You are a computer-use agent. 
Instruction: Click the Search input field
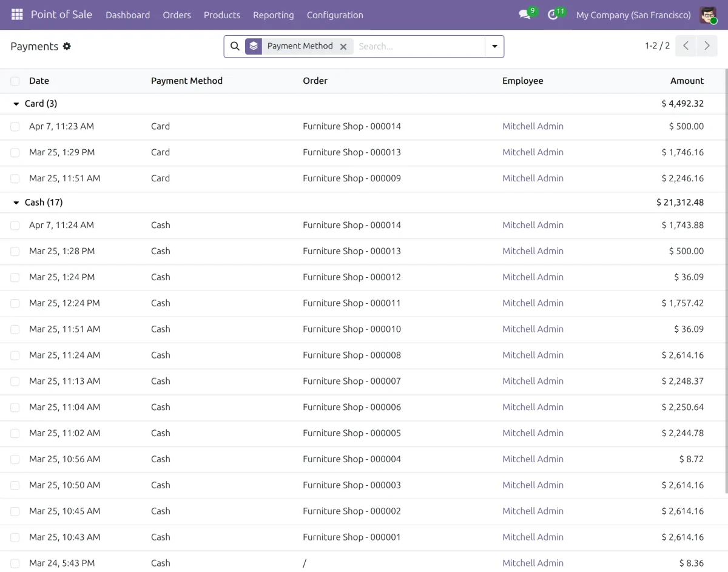click(x=419, y=46)
